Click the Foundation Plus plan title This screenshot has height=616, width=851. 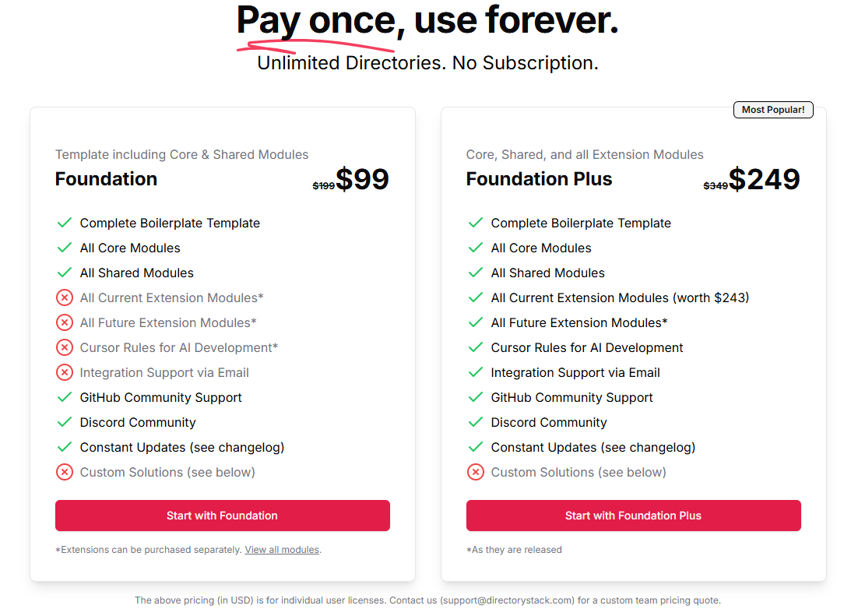pos(539,179)
